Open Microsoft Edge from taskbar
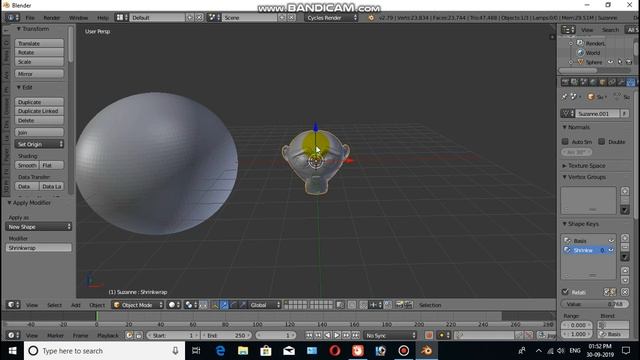Viewport: 640px width, 360px height. point(220,351)
